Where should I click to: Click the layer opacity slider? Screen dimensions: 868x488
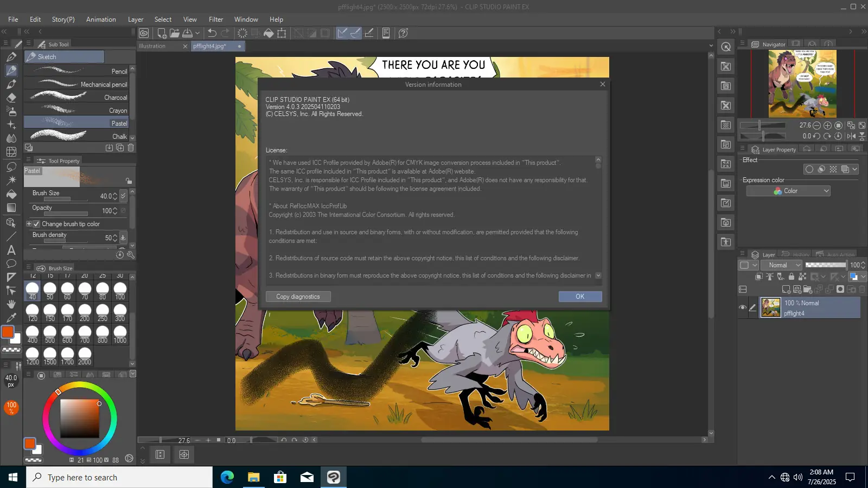click(x=826, y=265)
